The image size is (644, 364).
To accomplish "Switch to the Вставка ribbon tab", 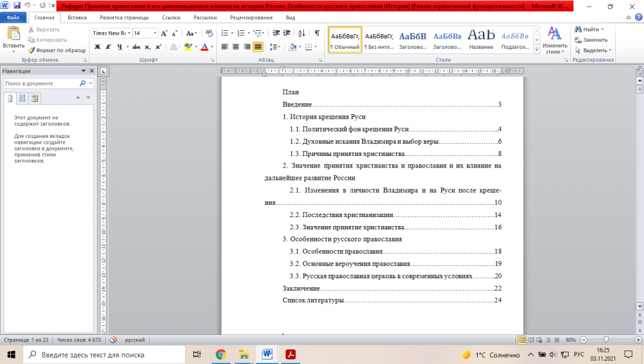I will click(x=77, y=17).
